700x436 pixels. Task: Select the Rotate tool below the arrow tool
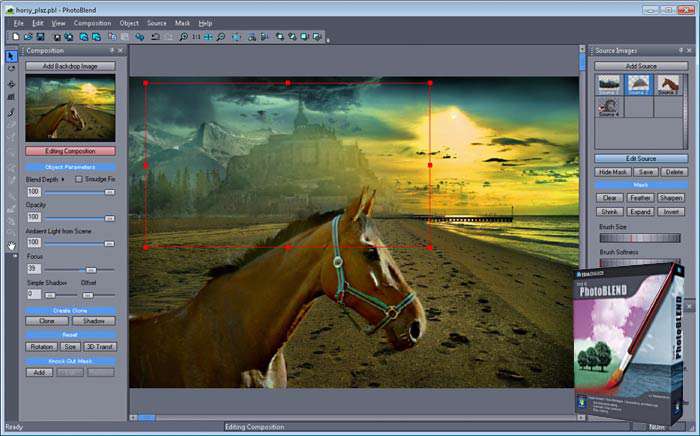point(11,69)
